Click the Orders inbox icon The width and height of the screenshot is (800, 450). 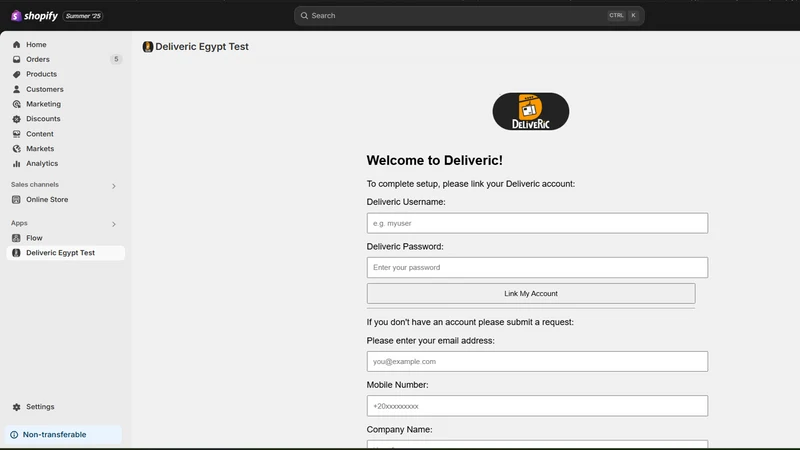16,59
